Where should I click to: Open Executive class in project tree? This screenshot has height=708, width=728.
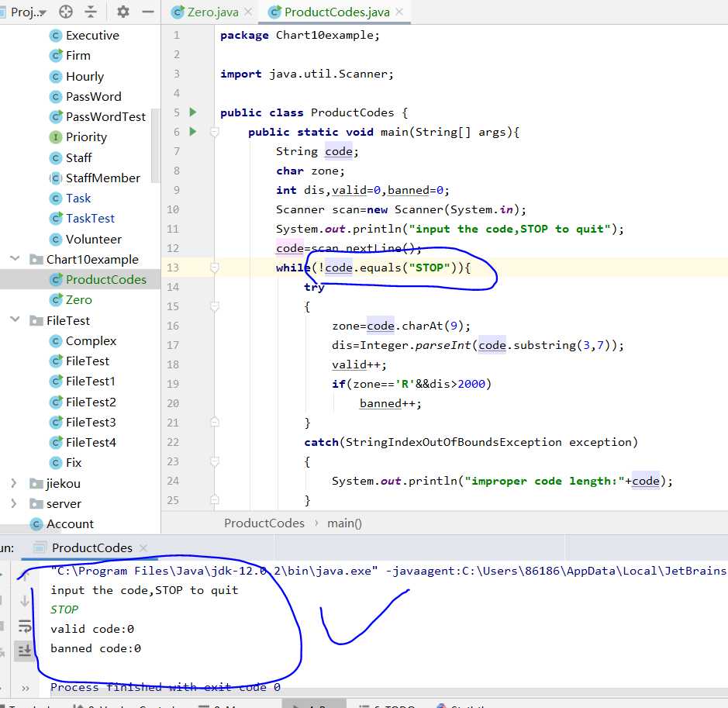point(92,36)
